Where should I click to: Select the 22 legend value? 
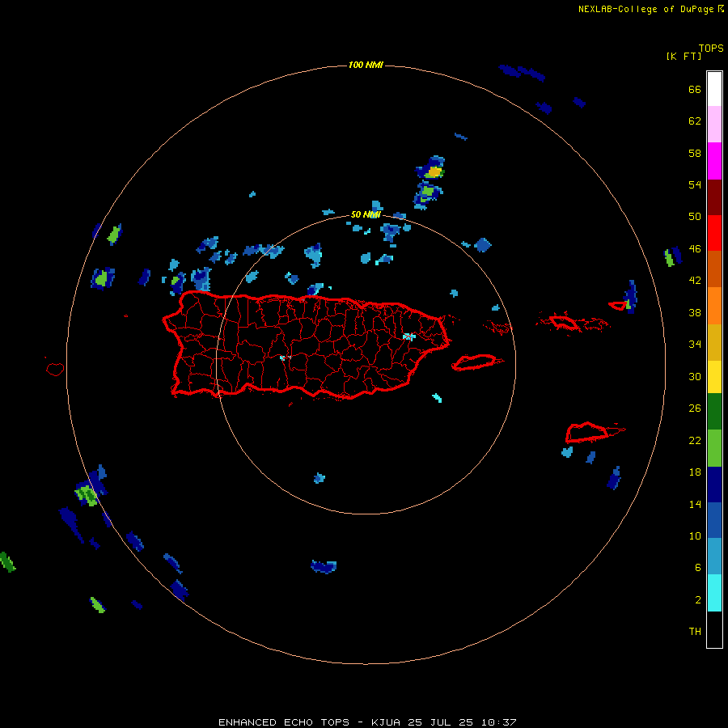click(x=695, y=441)
